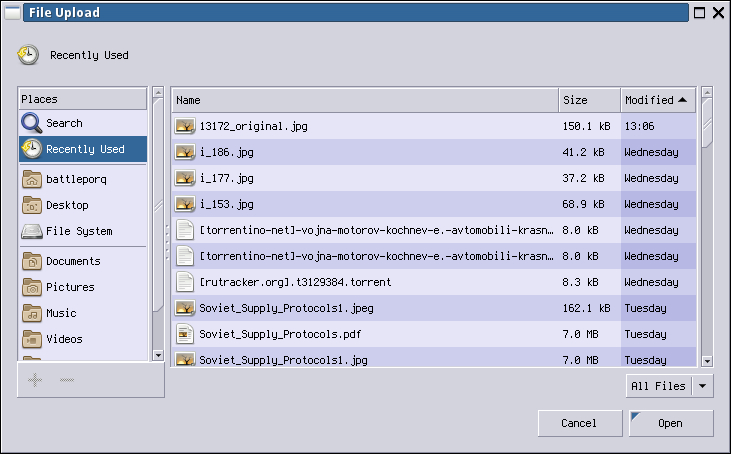The image size is (731, 454).
Task: Select Videos in the Places list
Action: tap(83, 339)
